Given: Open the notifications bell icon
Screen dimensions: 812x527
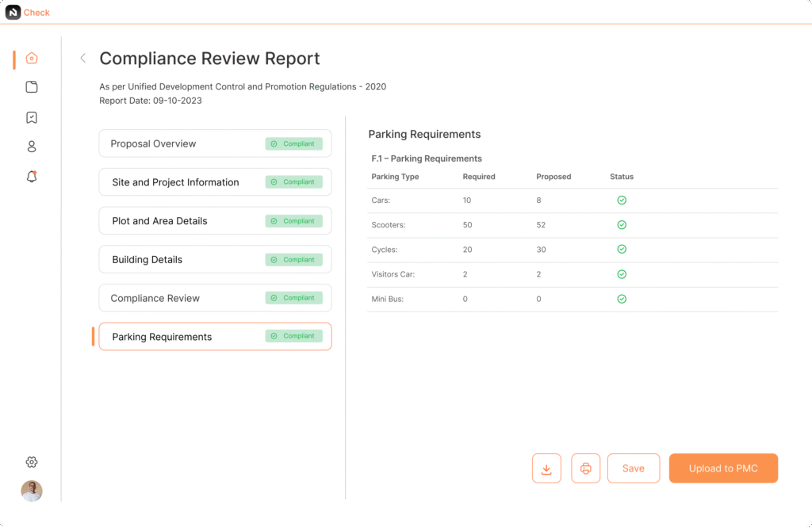Looking at the screenshot, I should pos(32,177).
